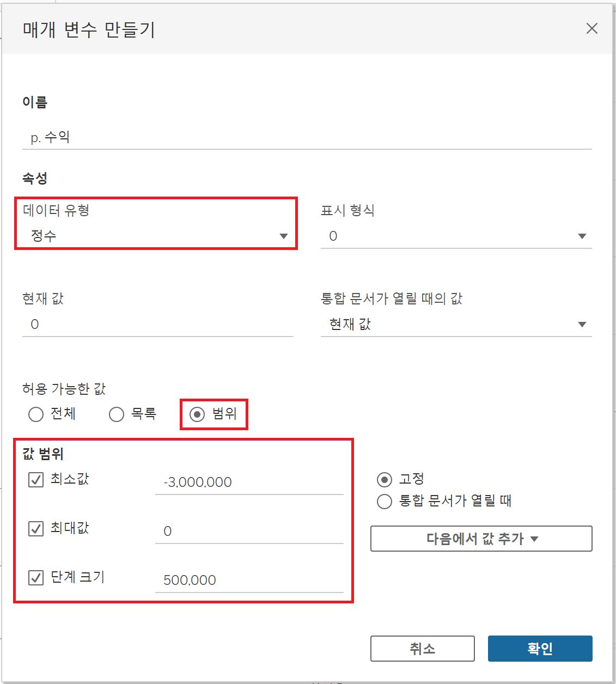This screenshot has height=684, width=616.
Task: Click the 최소값 field showing -3,000,000
Action: [x=249, y=482]
